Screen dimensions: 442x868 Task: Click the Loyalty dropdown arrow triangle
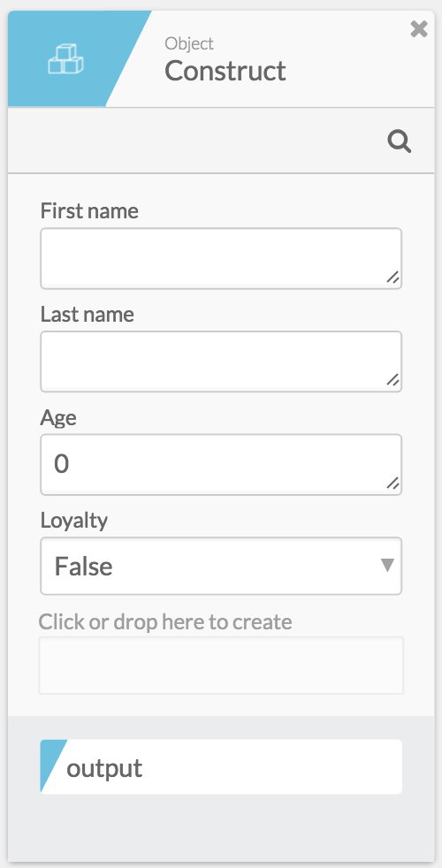coord(388,565)
